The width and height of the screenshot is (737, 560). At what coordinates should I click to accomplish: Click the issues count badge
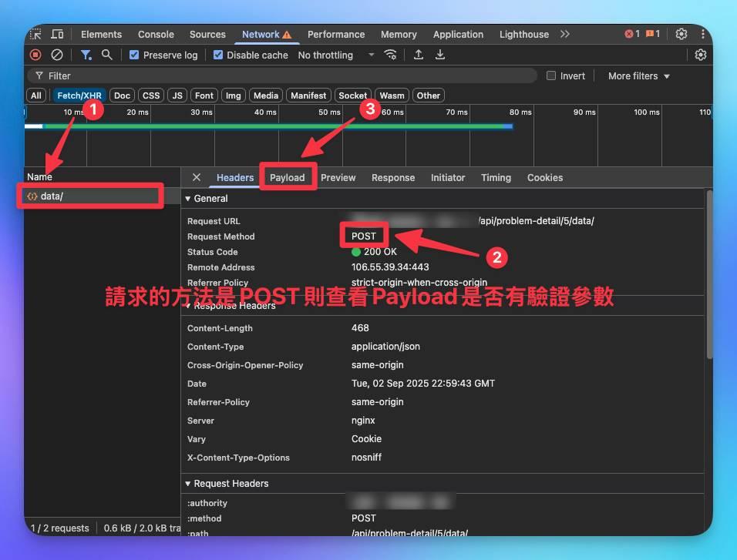[653, 34]
